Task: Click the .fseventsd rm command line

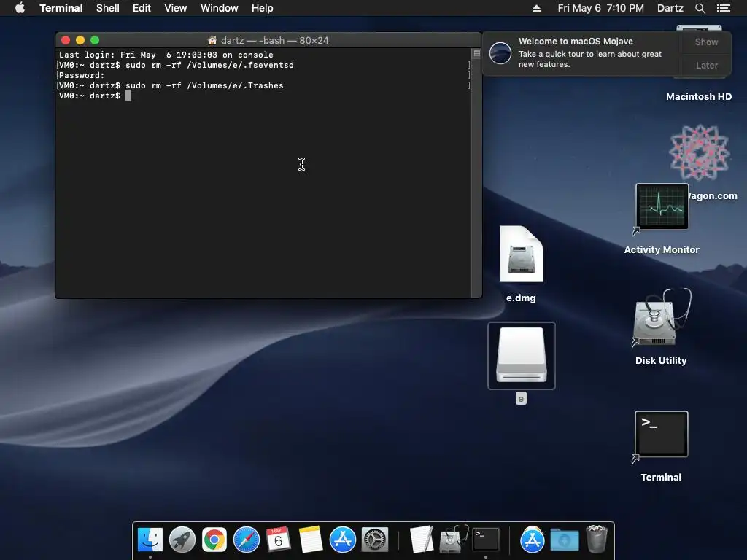Action: click(x=177, y=65)
